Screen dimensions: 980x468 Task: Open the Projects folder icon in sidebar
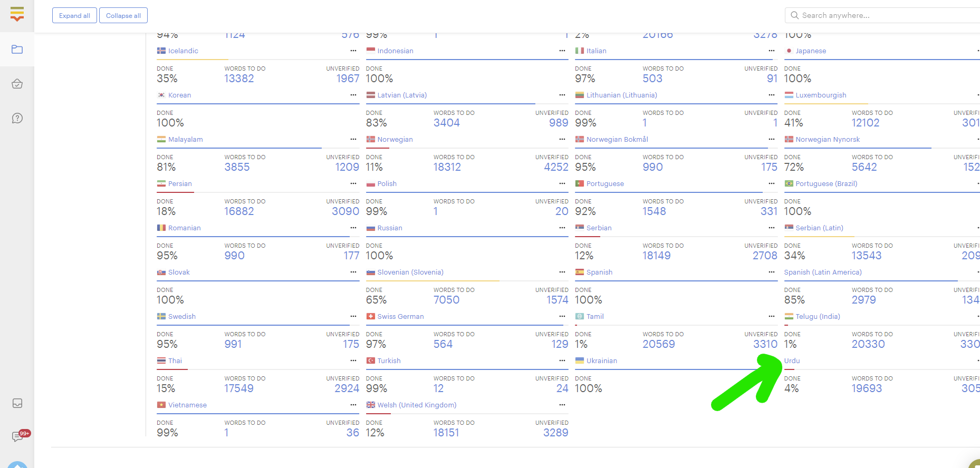pos(17,50)
